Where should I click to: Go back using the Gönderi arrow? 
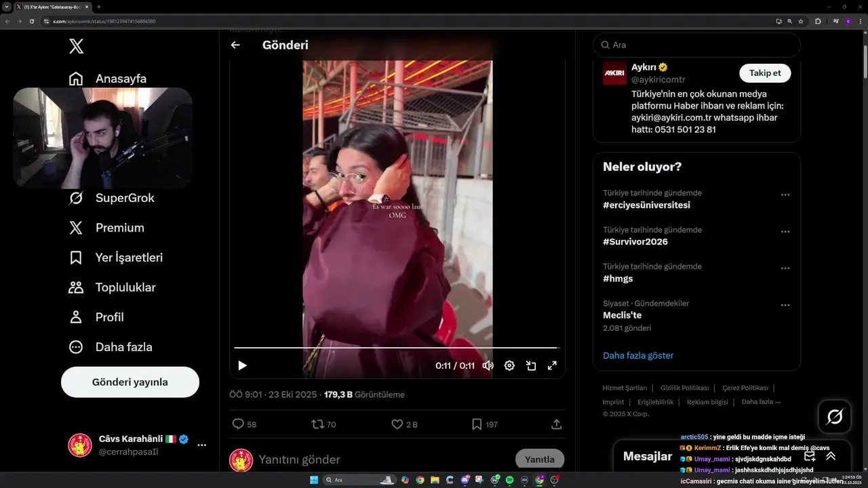click(x=235, y=45)
